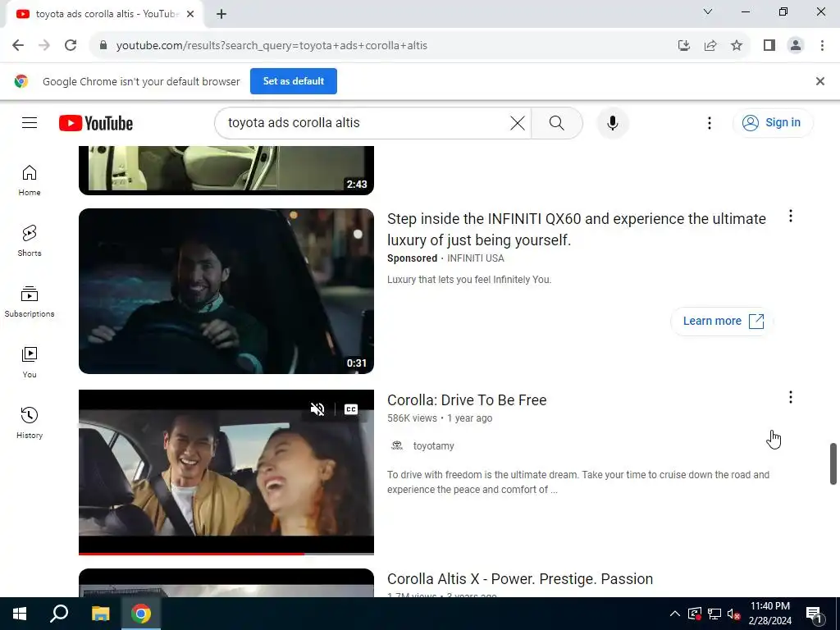Clear the search query with the X

[517, 123]
